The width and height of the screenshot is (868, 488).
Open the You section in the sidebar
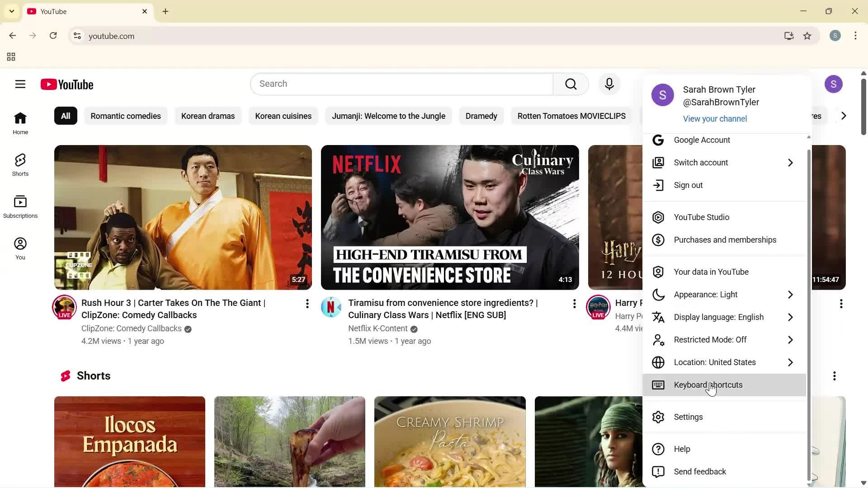20,248
